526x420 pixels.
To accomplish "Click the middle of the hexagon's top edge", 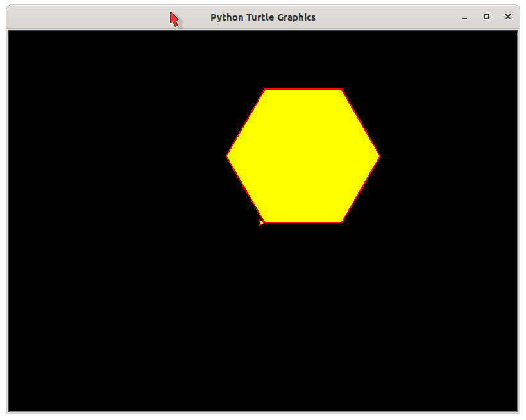I will coord(303,89).
